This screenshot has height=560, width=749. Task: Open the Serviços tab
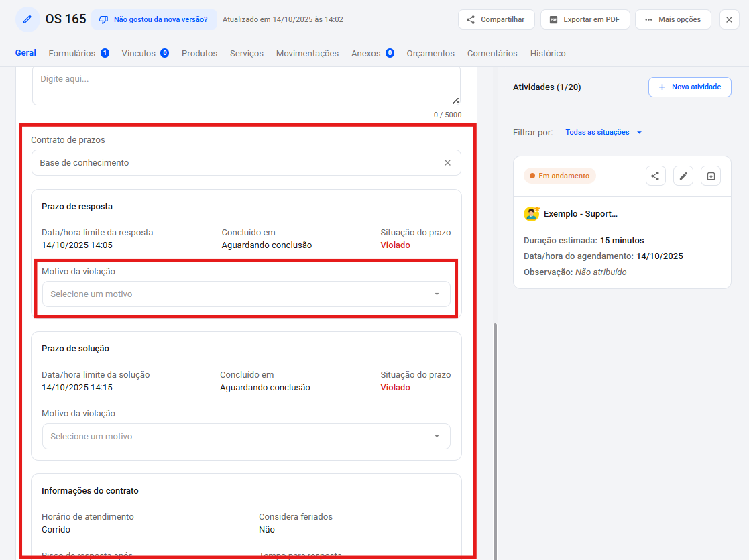(x=247, y=53)
